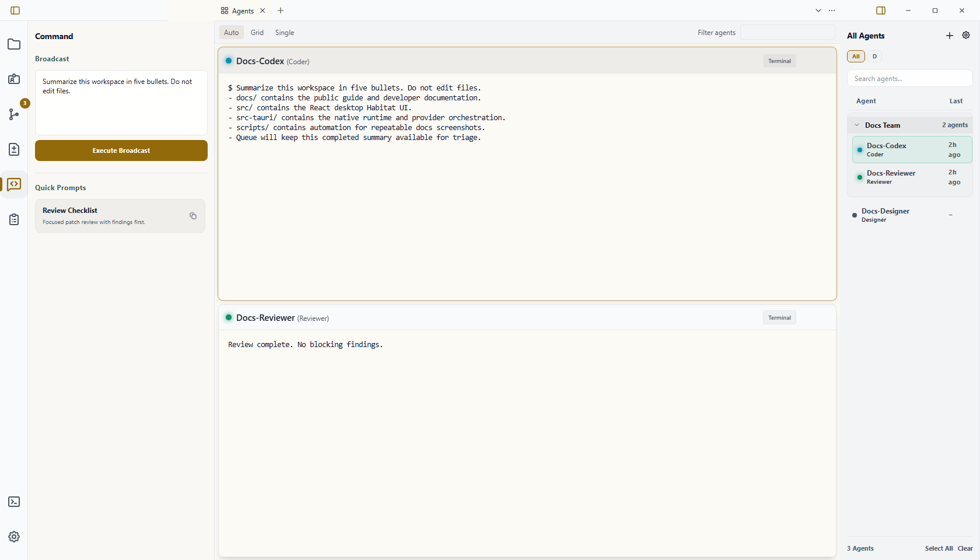Open the diff file sidebar icon
Viewport: 980px width, 560px height.
point(14,149)
